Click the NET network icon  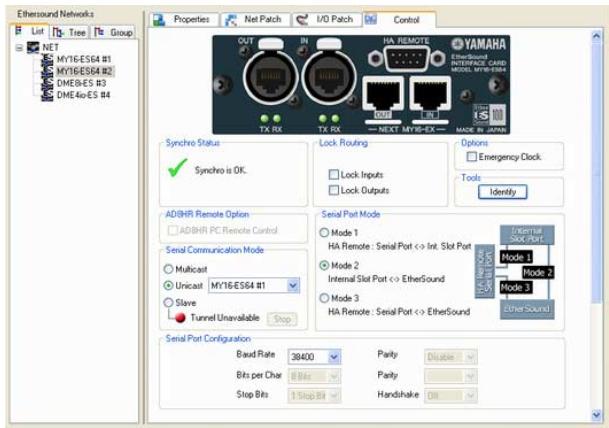pyautogui.click(x=33, y=47)
